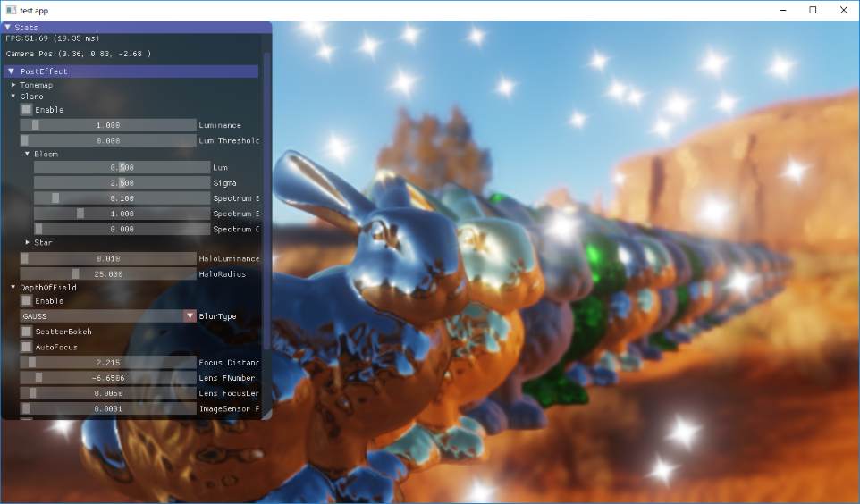Click the Bloom Lum slider
The width and height of the screenshot is (860, 504).
pos(122,167)
